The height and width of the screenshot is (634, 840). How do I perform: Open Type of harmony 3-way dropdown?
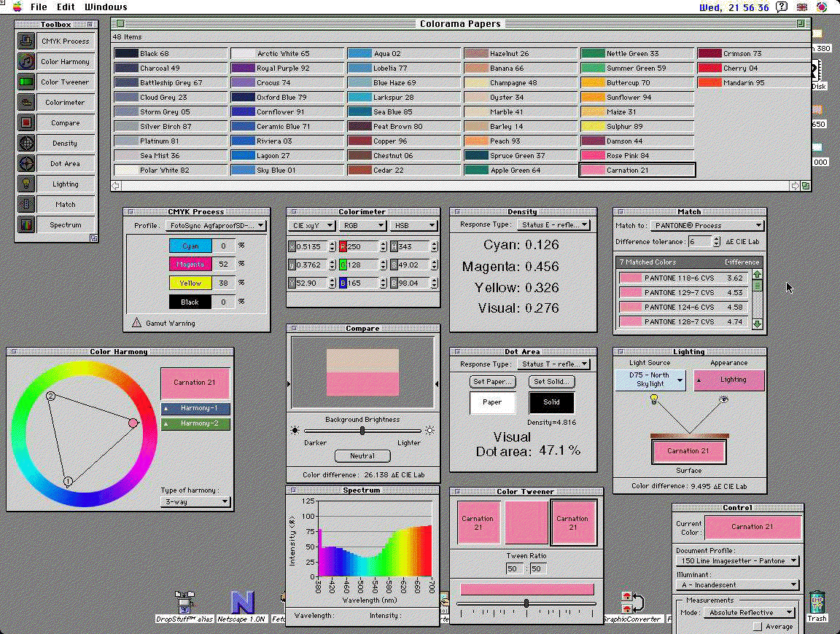[195, 502]
